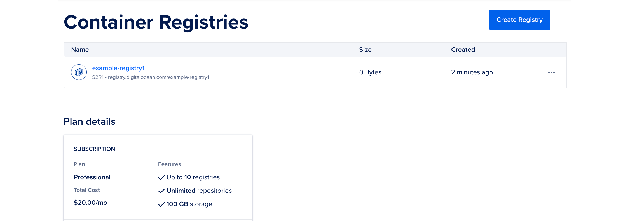
Task: Click the registry.digitalocean.com/example-registry1 URL text
Action: coord(151,77)
